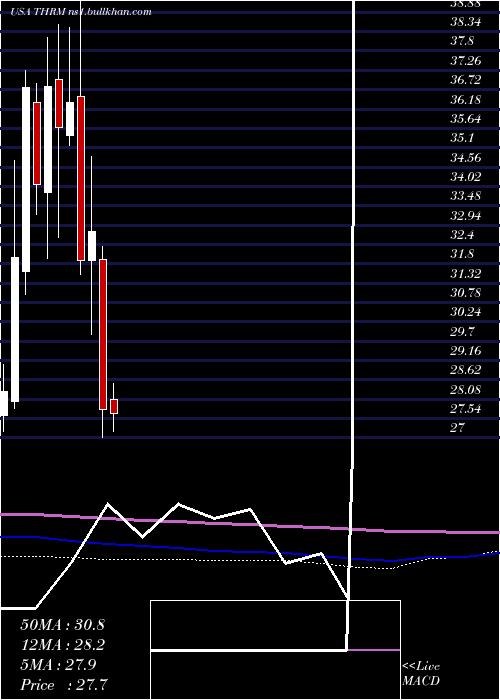
Task: Click the 36.18 price axis label
Action: [466, 99]
